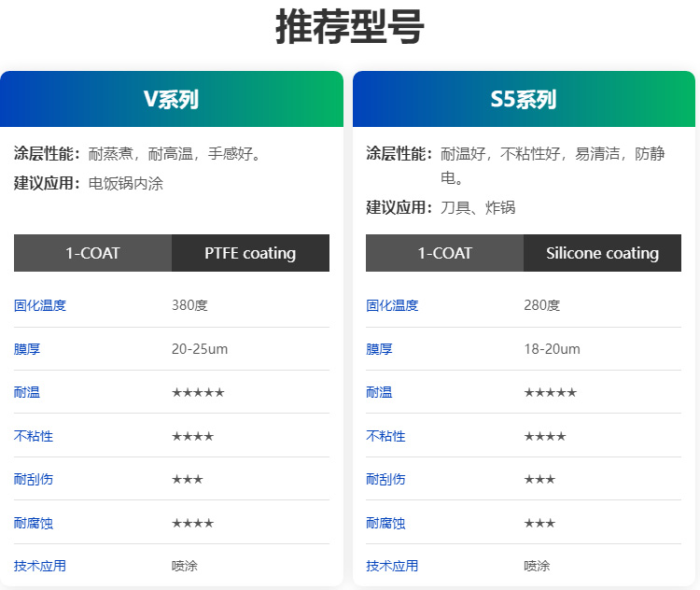Click the 280度 value

click(542, 305)
